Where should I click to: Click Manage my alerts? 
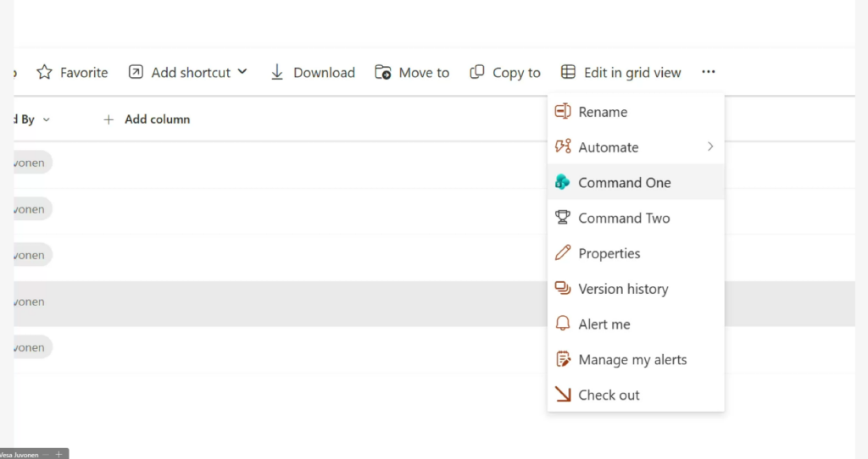coord(632,360)
